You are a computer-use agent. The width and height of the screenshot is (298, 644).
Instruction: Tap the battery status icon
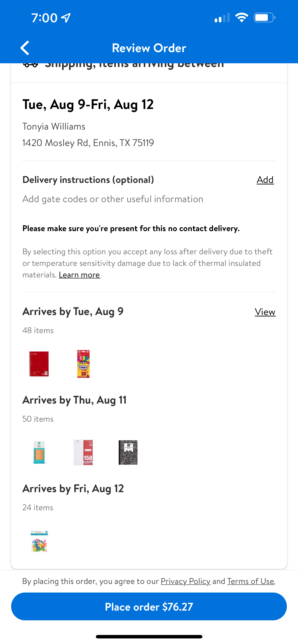click(264, 18)
